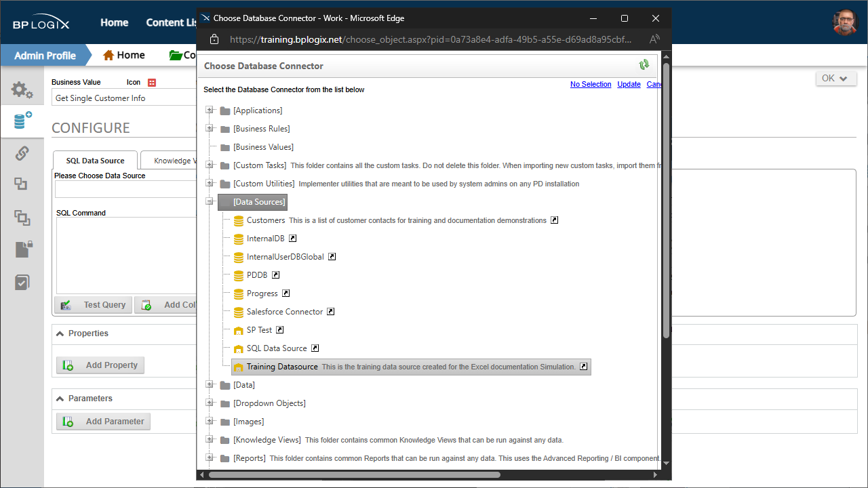Collapse the [Data Sources] folder

(x=210, y=202)
